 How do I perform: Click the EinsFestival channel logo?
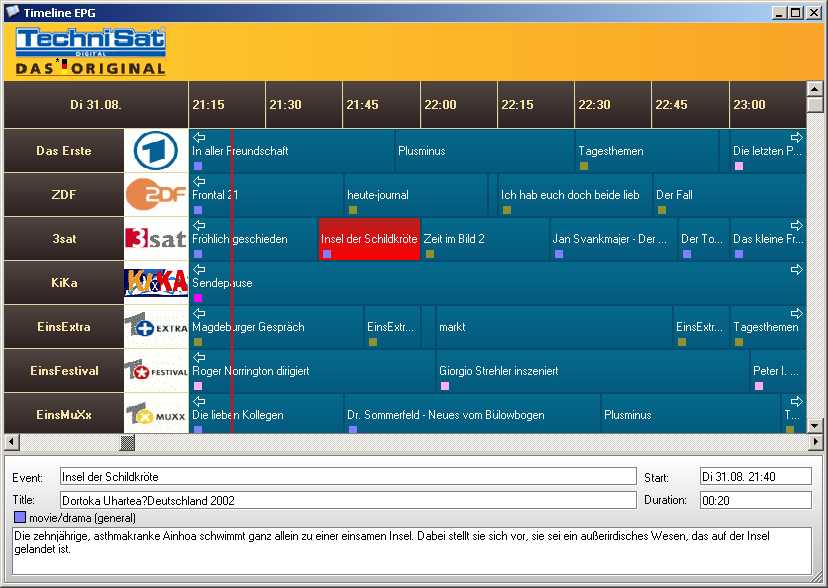pyautogui.click(x=156, y=371)
